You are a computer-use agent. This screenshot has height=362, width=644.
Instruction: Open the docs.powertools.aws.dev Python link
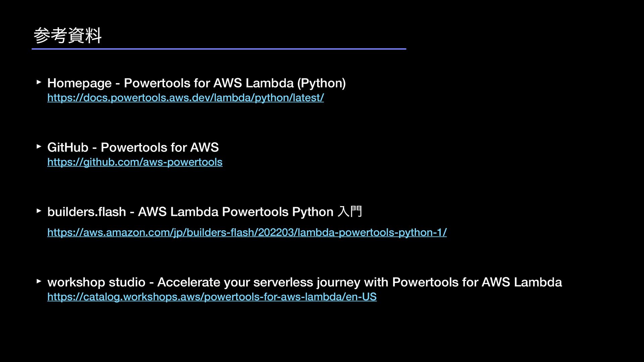pos(185,98)
